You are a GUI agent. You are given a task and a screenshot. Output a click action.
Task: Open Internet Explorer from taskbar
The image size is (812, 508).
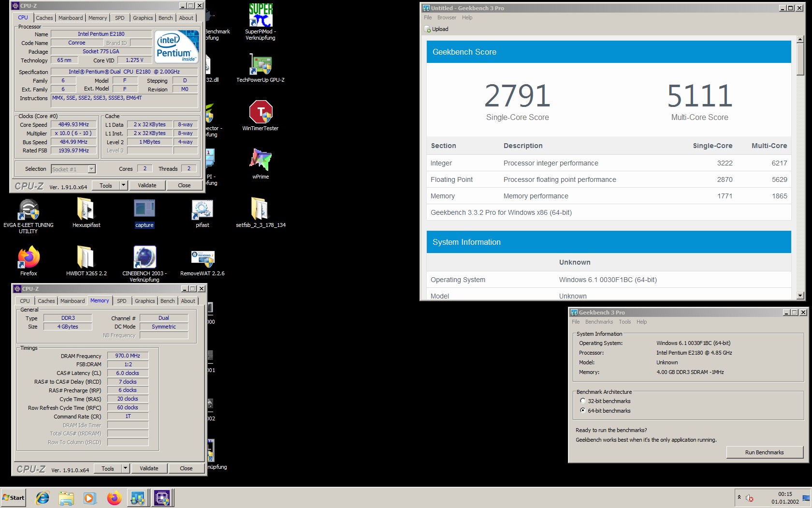click(x=43, y=498)
